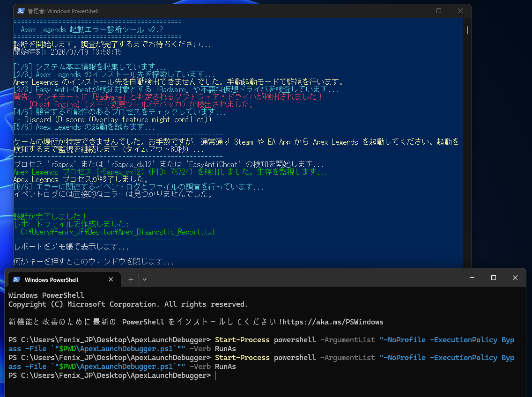
Task: Click the https://aka.ms/PSWindows link
Action: point(333,322)
